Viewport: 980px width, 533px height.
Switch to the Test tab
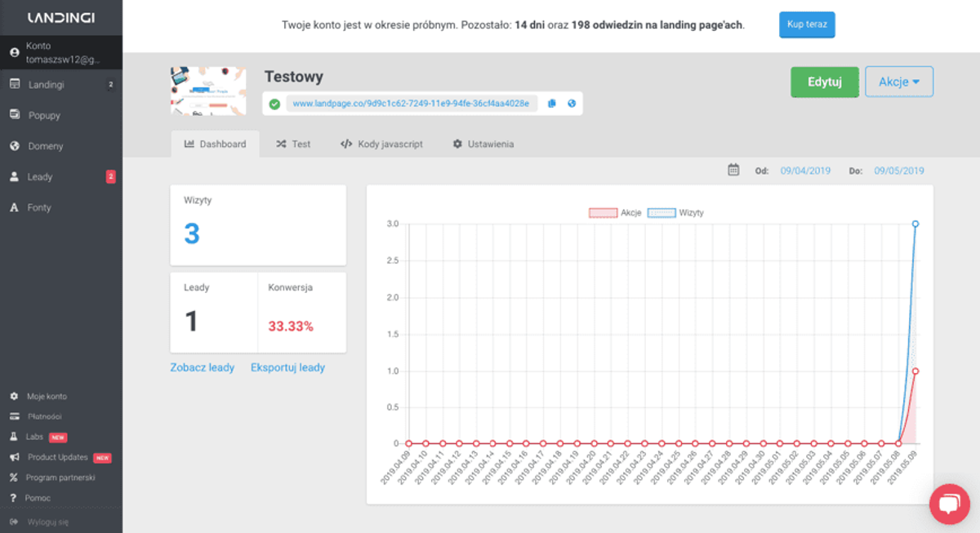pos(293,144)
